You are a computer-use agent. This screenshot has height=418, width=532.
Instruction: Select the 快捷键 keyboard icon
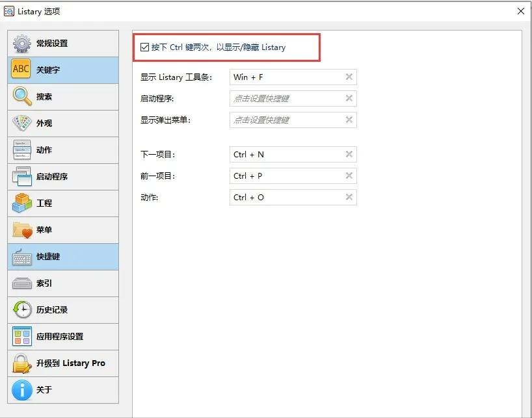tap(21, 257)
